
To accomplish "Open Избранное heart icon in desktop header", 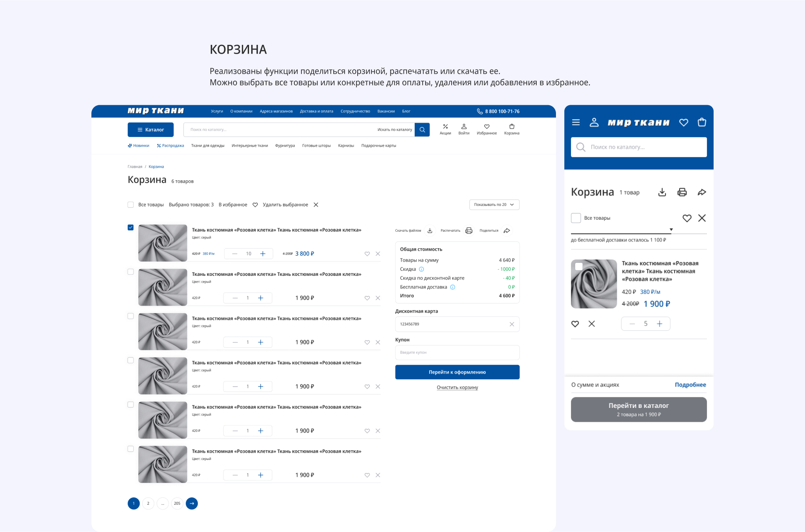I will click(x=487, y=127).
